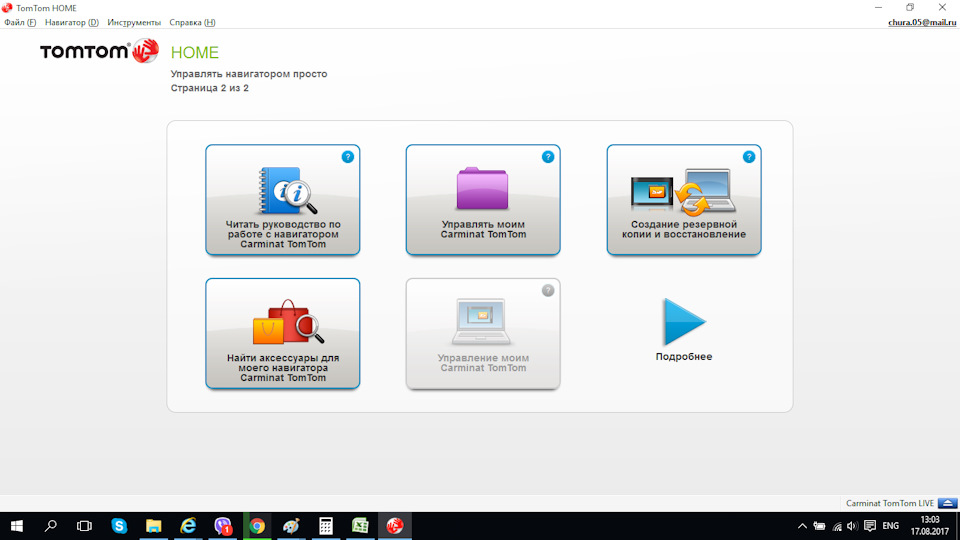
Task: Open the Carminat TomTom user guide tile
Action: (282, 200)
